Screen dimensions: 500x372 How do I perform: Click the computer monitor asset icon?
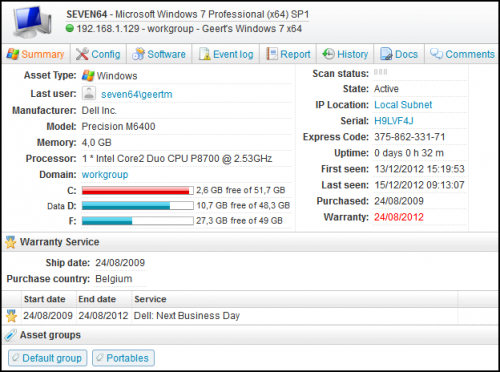[x=32, y=22]
